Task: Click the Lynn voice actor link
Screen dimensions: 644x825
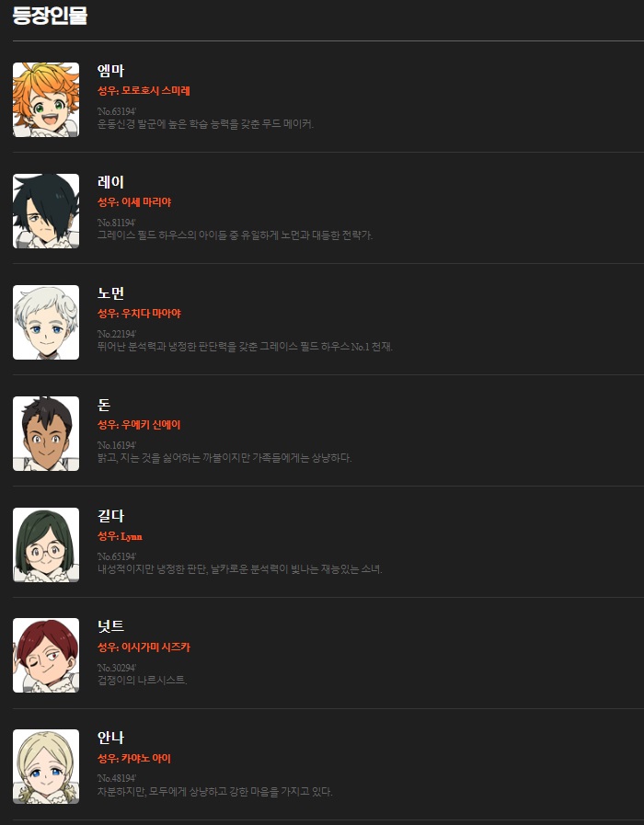Action: pyautogui.click(x=132, y=536)
